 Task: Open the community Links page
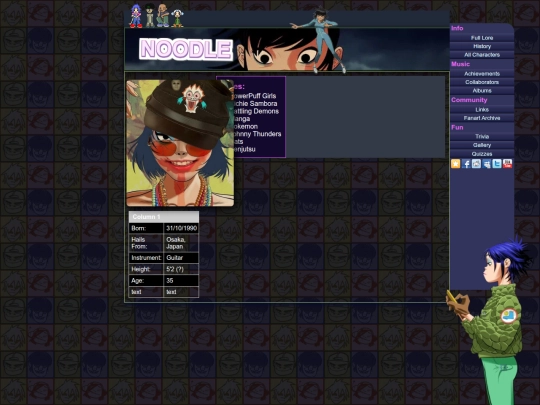482,110
